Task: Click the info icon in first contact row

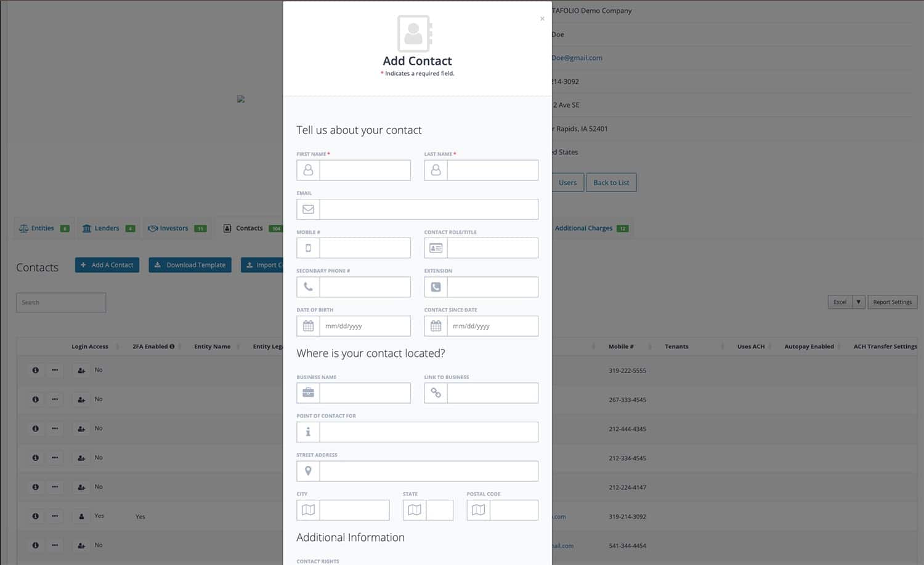Action: [35, 370]
